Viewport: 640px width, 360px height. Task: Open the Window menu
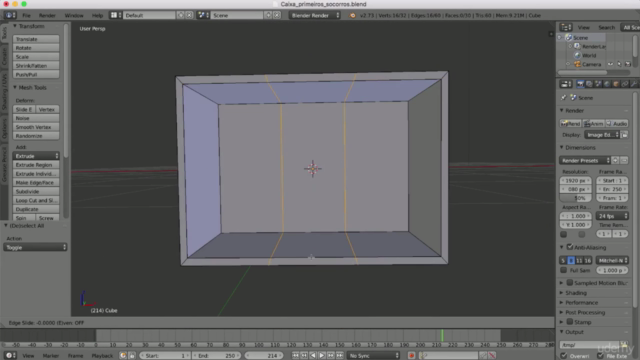click(74, 15)
